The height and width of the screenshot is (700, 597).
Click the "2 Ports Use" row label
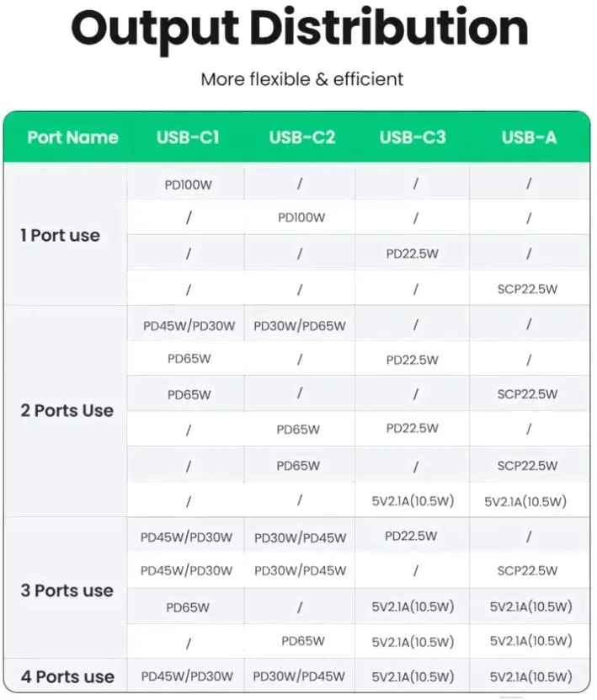(67, 411)
